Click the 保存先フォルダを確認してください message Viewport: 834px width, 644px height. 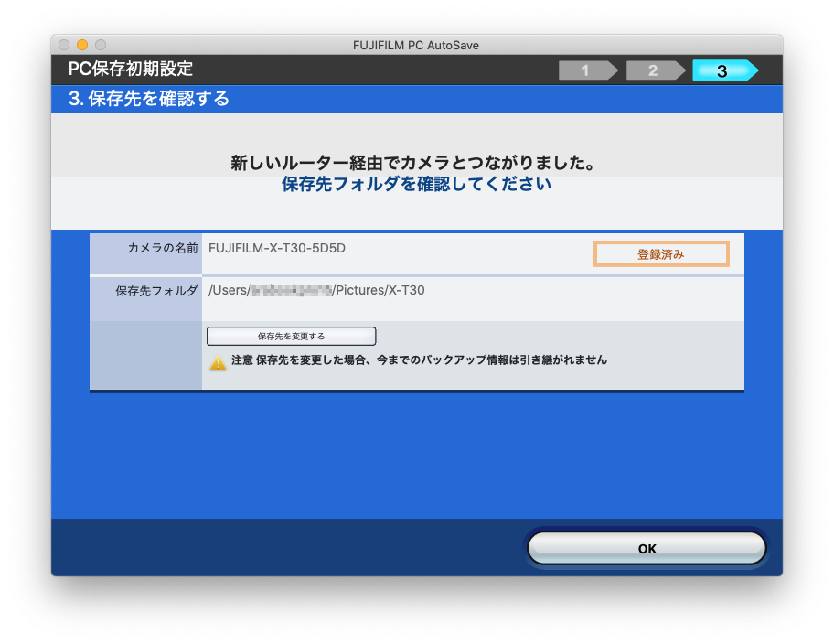click(x=416, y=184)
